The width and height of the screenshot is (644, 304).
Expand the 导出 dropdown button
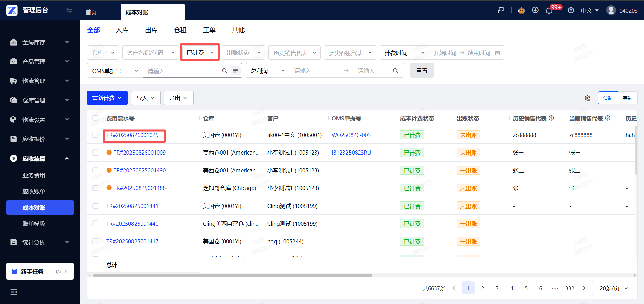tap(178, 98)
